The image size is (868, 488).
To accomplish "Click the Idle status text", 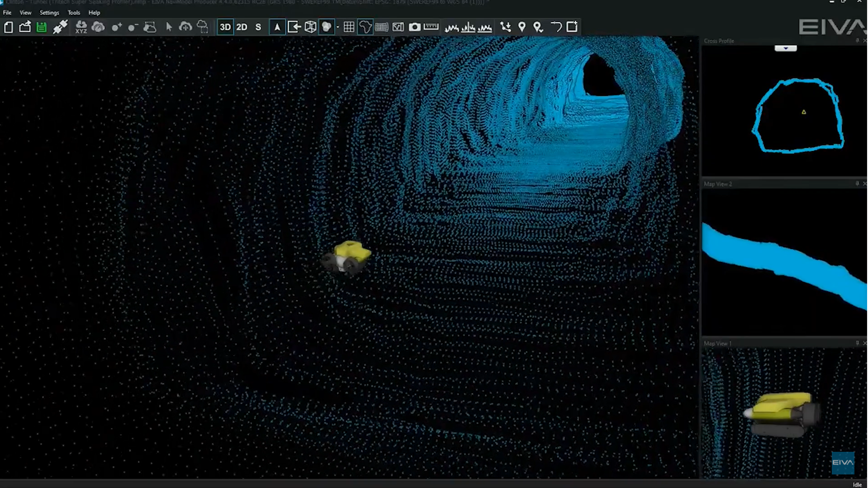I will [x=857, y=484].
